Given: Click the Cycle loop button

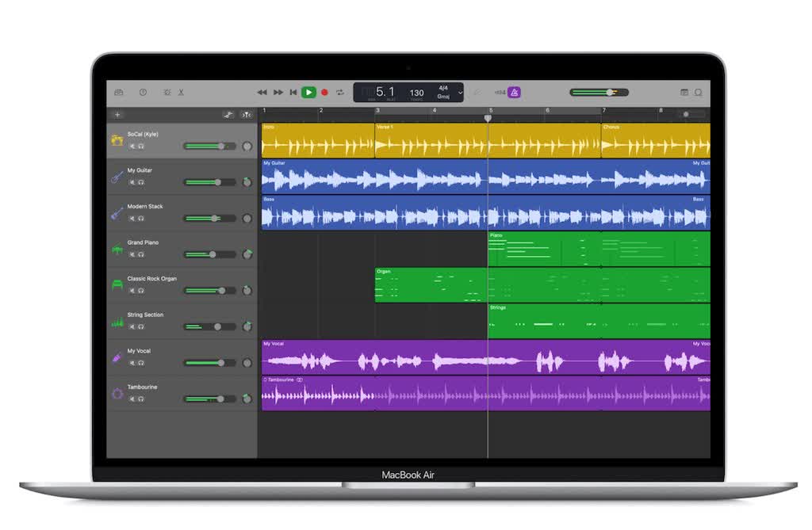Looking at the screenshot, I should [x=339, y=92].
